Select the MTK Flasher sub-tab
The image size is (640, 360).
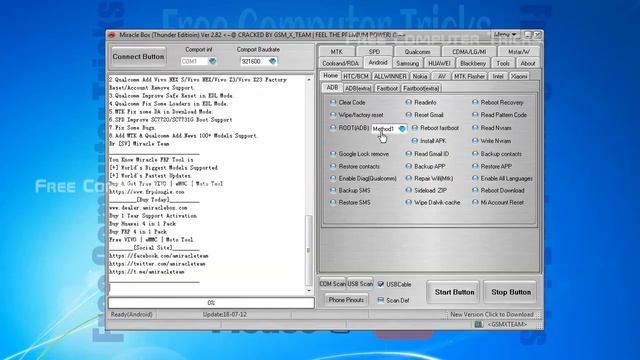(469, 76)
